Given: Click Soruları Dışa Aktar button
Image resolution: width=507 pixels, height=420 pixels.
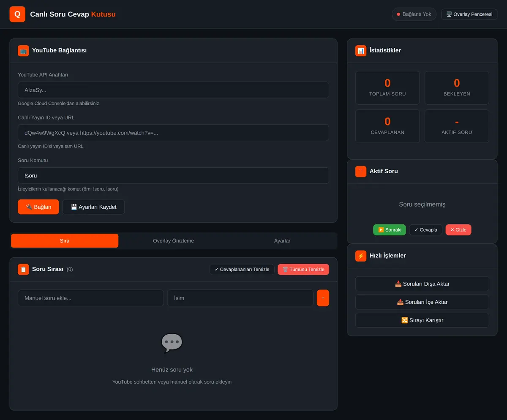Looking at the screenshot, I should click(422, 284).
